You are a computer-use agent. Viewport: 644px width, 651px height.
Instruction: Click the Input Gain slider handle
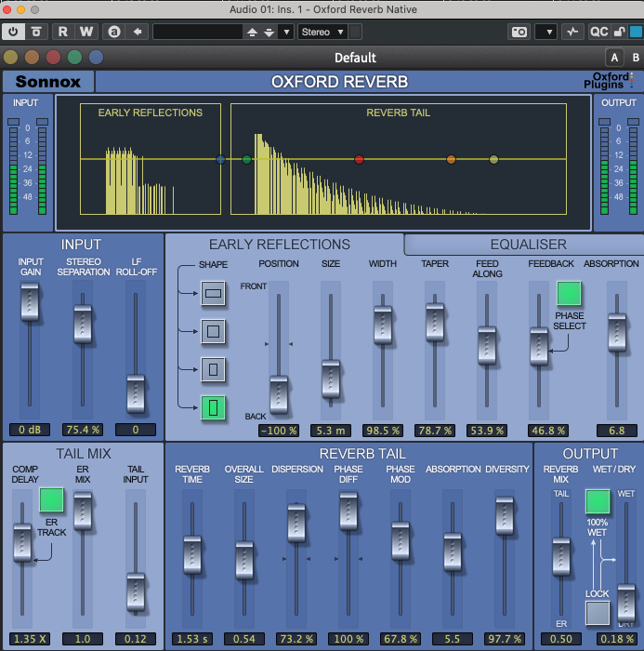(x=30, y=302)
